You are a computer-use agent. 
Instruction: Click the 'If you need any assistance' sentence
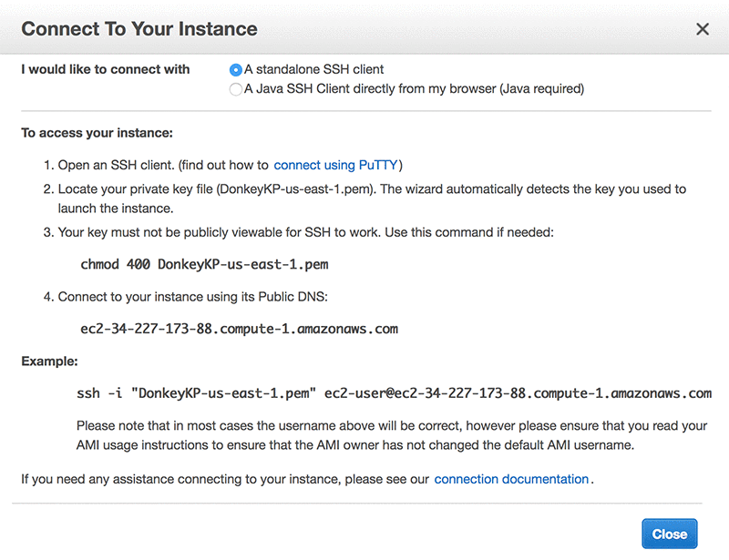pyautogui.click(x=224, y=479)
